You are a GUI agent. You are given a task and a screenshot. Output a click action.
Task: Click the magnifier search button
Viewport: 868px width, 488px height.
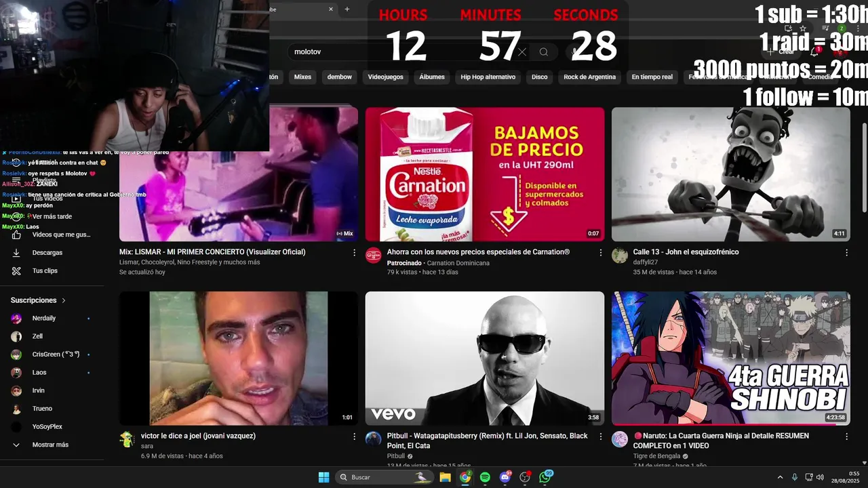coord(544,52)
